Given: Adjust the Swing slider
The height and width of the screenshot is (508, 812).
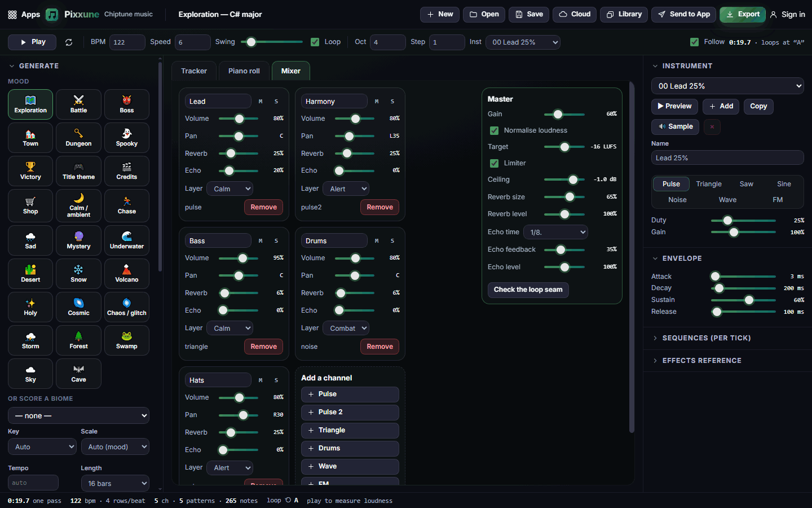Looking at the screenshot, I should 271,42.
